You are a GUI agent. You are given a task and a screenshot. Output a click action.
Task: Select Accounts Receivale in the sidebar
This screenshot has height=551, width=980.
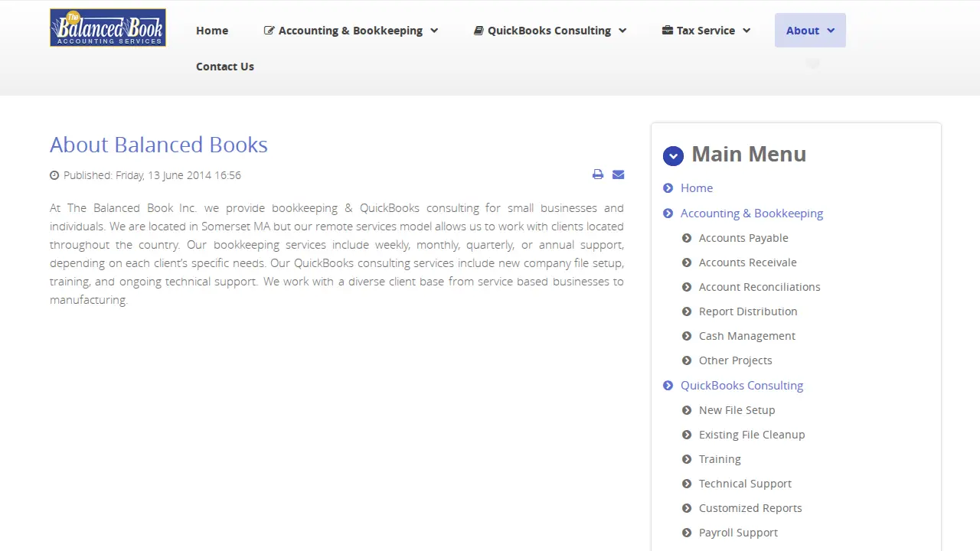(748, 262)
